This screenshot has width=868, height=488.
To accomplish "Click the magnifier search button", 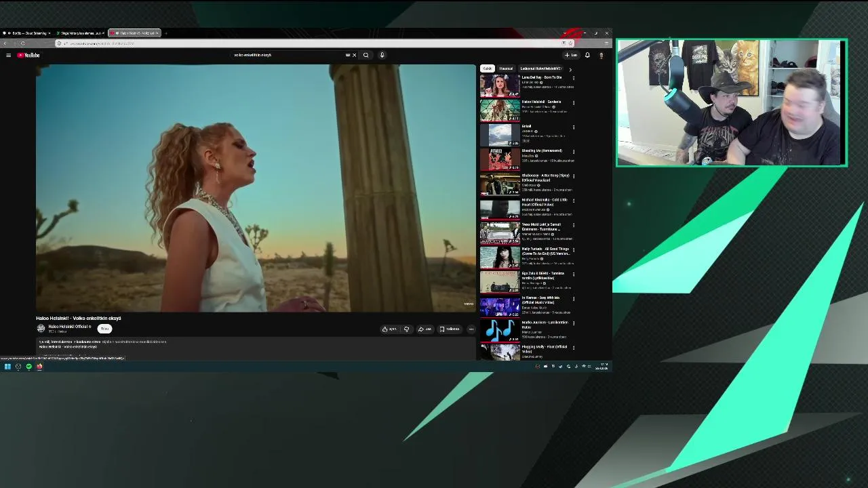I will (366, 55).
